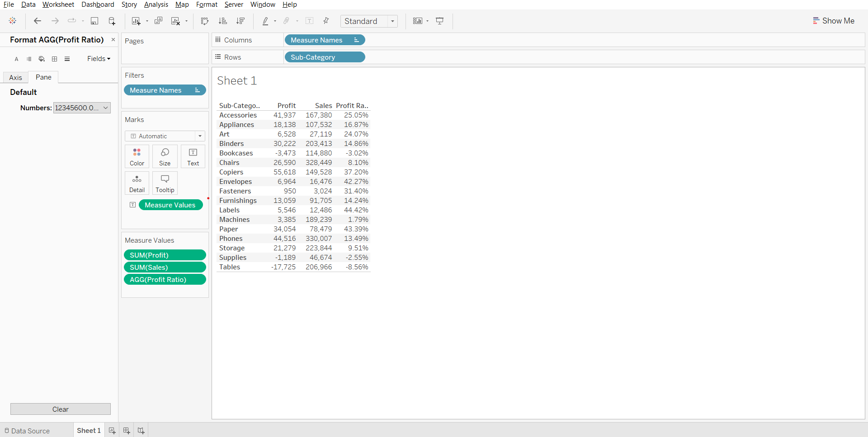Screen dimensions: 868x437
Task: Click the Save workbook icon
Action: 94,21
